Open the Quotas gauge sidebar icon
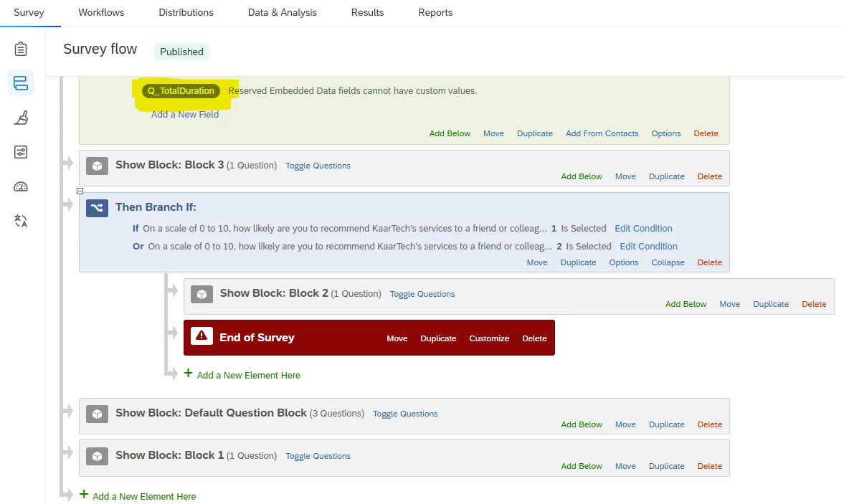844x504 pixels. coord(21,186)
